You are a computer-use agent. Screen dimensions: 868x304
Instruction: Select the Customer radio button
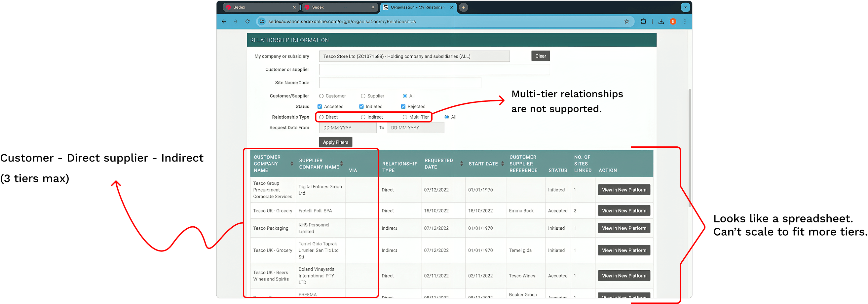coord(321,96)
